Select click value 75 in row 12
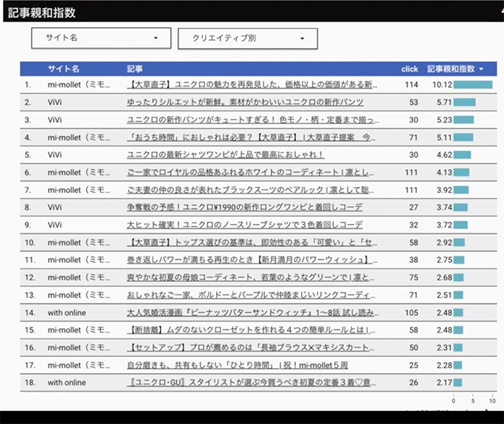 414,277
